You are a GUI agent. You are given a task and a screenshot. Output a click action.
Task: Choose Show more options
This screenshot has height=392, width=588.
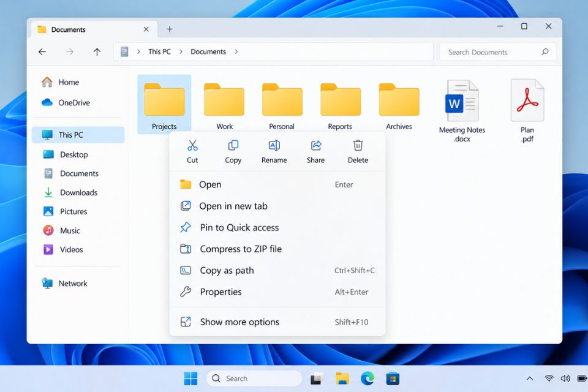(277, 322)
